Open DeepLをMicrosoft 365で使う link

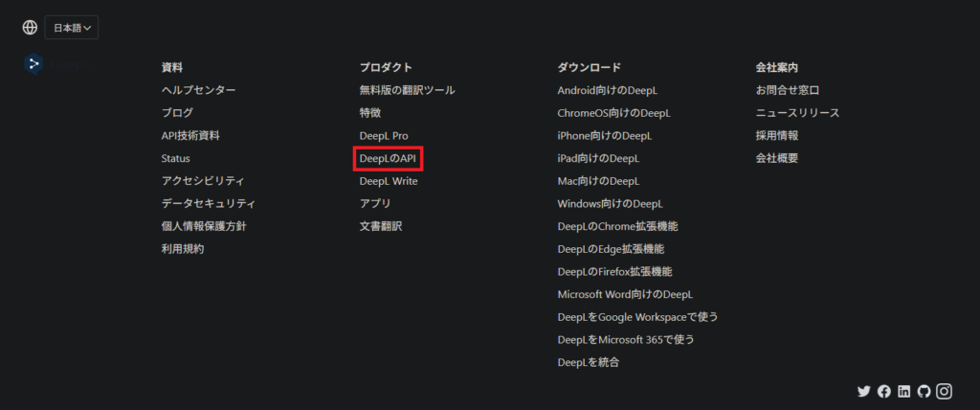tap(626, 340)
